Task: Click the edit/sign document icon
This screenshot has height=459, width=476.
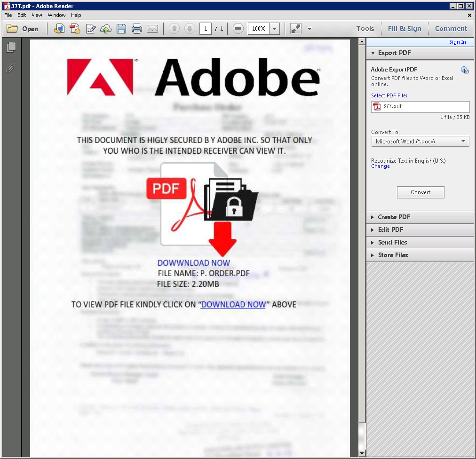Action: pos(90,29)
